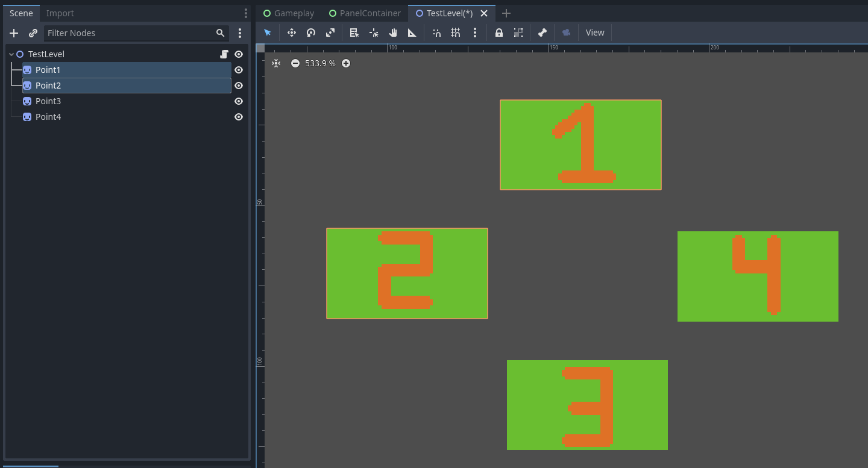
Task: Toggle Smart Snap in the canvas toolbar
Action: tap(436, 33)
